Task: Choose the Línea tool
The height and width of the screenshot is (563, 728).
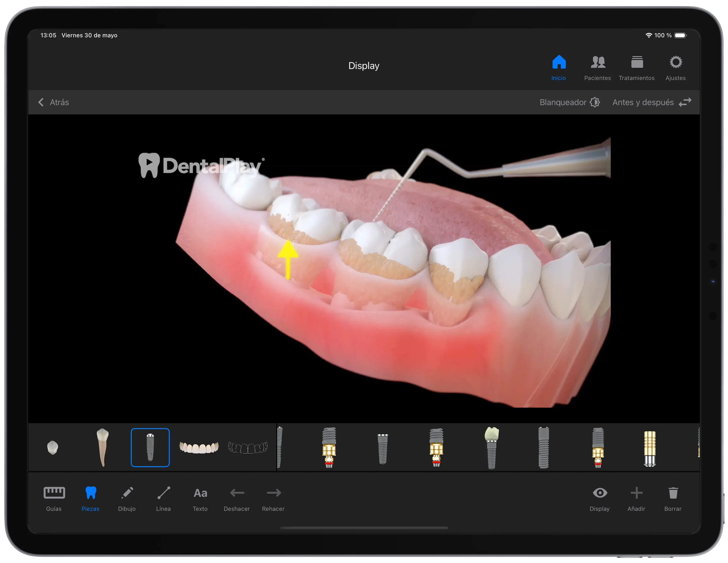Action: click(163, 499)
